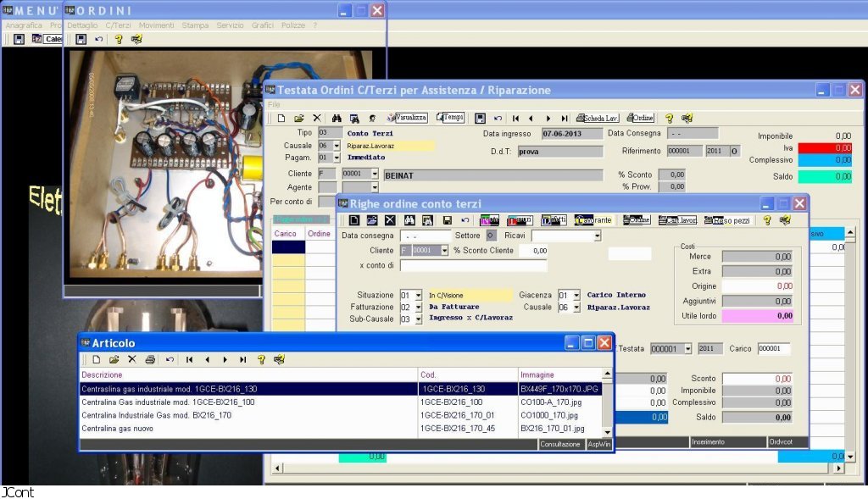Click the new document icon in Righe ordine toolbar

tap(354, 220)
